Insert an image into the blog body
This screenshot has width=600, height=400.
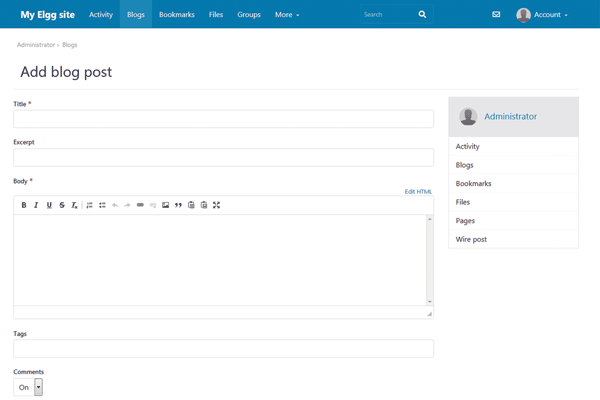166,205
